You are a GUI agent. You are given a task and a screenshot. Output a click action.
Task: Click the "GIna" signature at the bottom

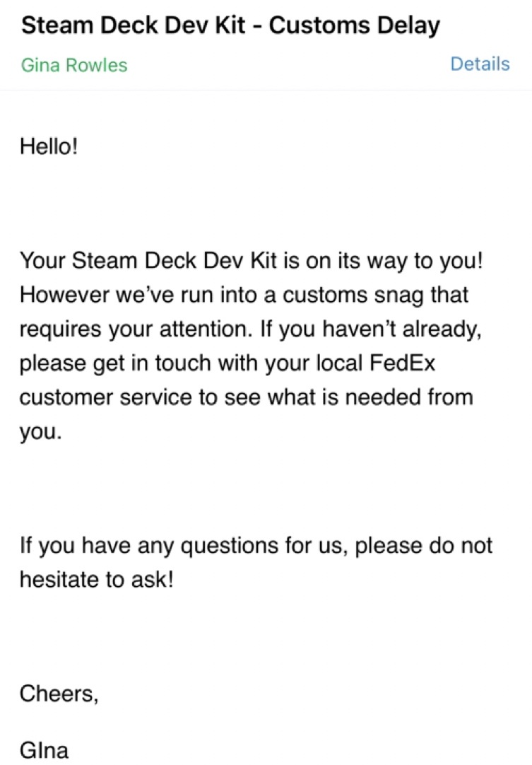(44, 749)
